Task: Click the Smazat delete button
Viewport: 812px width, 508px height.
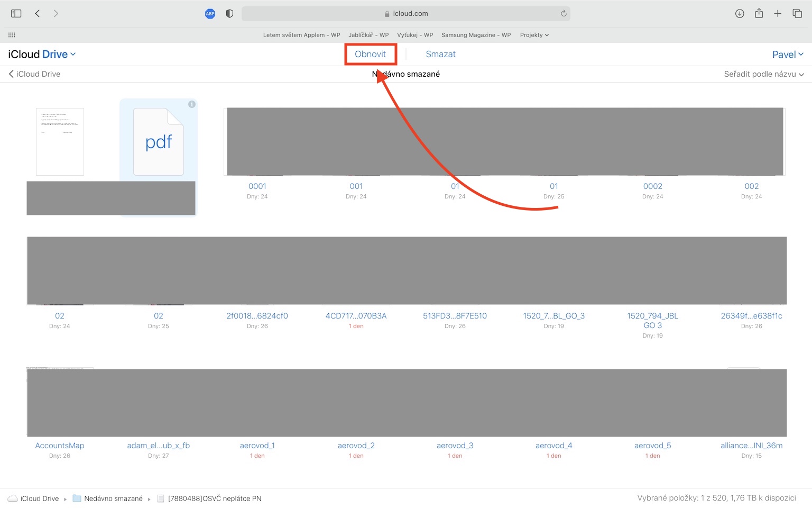Action: coord(440,54)
